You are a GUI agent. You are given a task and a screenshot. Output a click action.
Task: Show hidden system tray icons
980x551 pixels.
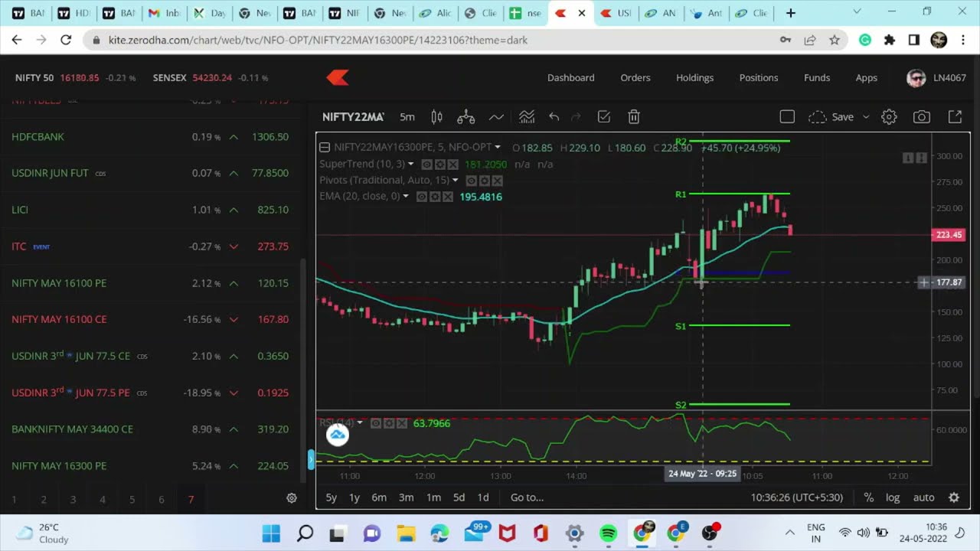789,533
